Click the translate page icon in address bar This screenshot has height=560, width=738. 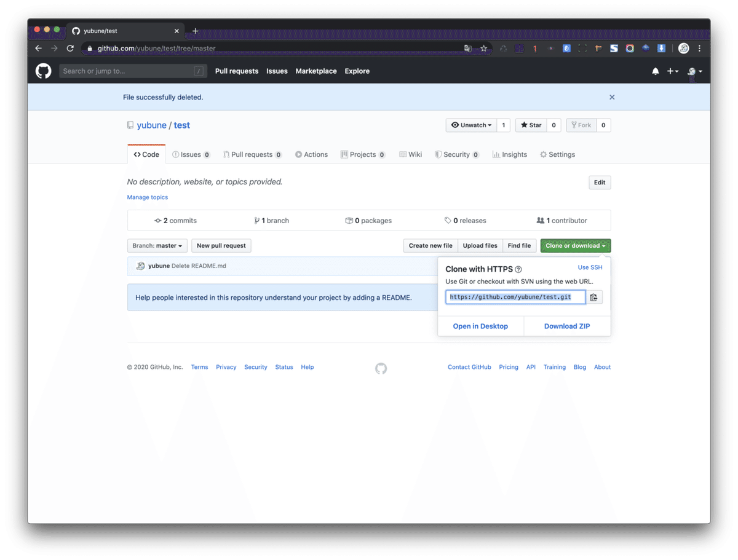coord(468,48)
